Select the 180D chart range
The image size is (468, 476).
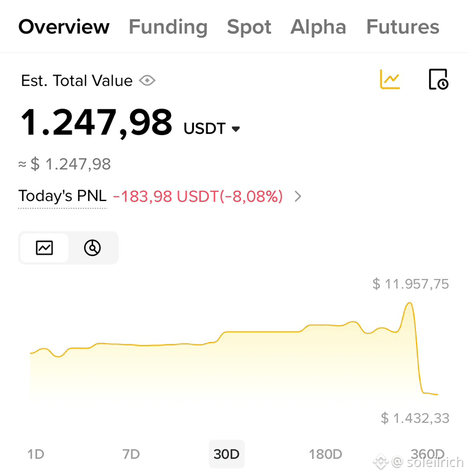tap(326, 454)
